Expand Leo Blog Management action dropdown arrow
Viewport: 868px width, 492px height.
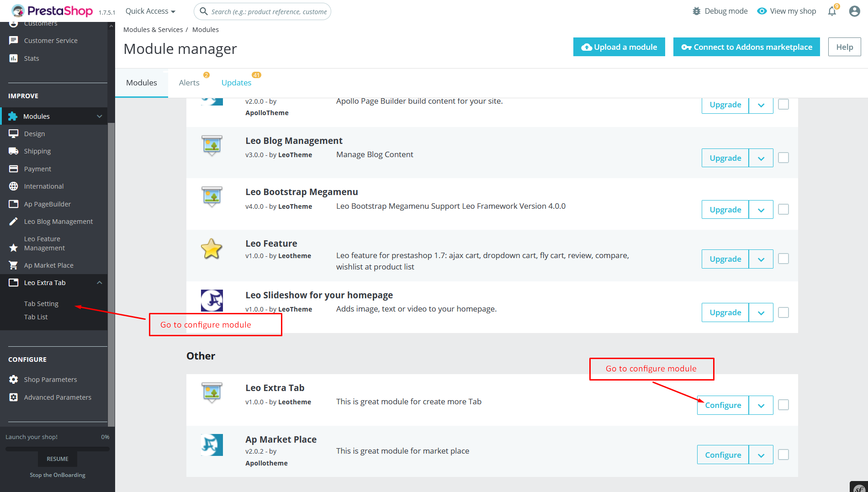pos(761,158)
